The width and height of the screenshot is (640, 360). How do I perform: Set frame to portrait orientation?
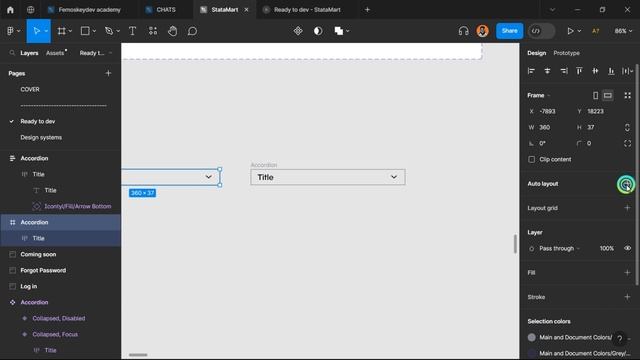point(596,96)
